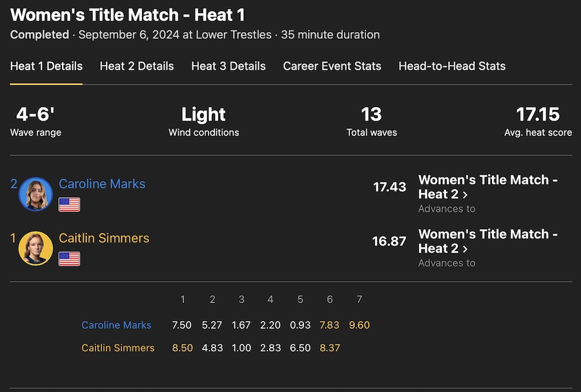
Task: Click Caroline Marks' 17.43 heat total
Action: pyautogui.click(x=389, y=187)
